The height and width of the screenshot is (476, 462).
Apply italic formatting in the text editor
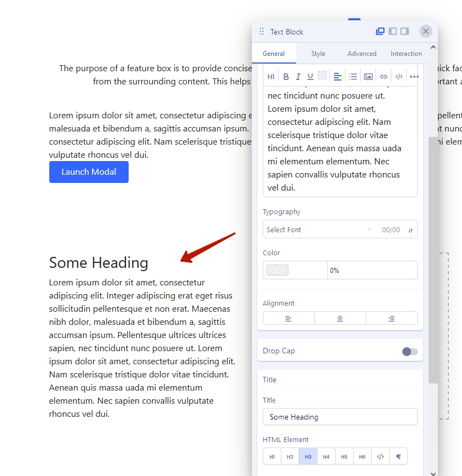298,77
